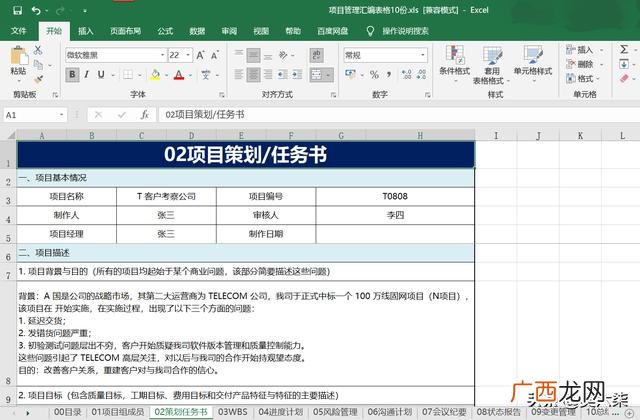
Task: Align text to middle of cell
Action: (x=253, y=55)
